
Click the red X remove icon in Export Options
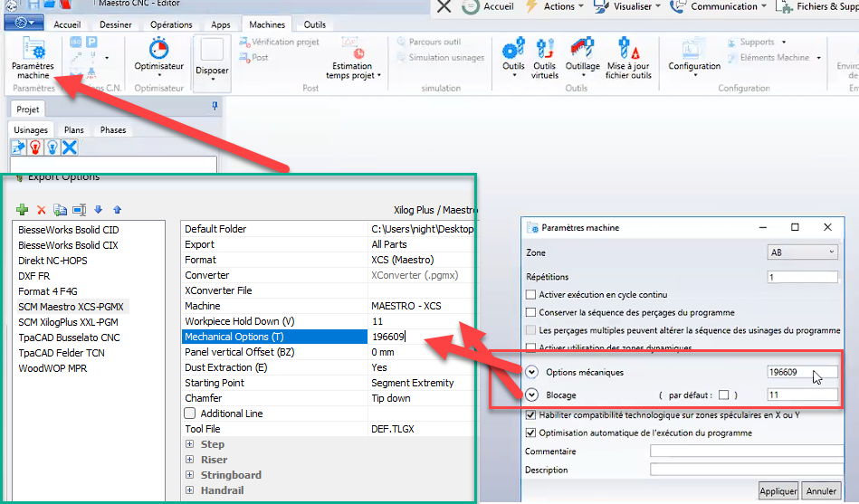tap(41, 210)
